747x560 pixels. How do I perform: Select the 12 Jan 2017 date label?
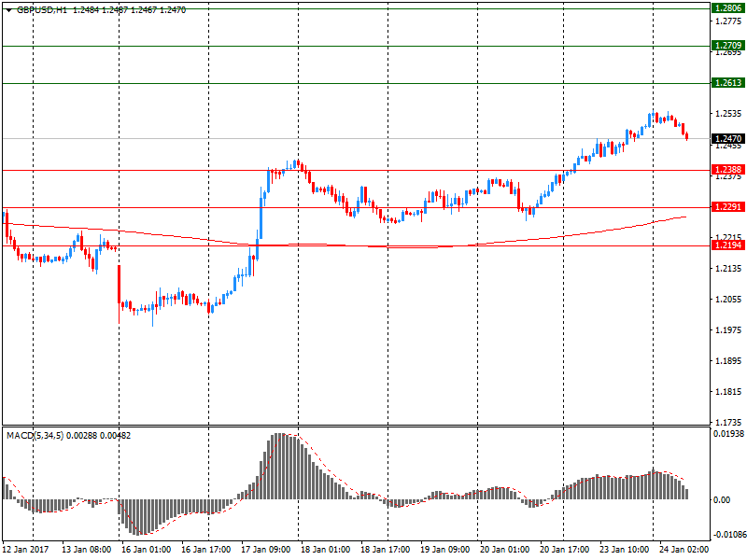click(25, 549)
